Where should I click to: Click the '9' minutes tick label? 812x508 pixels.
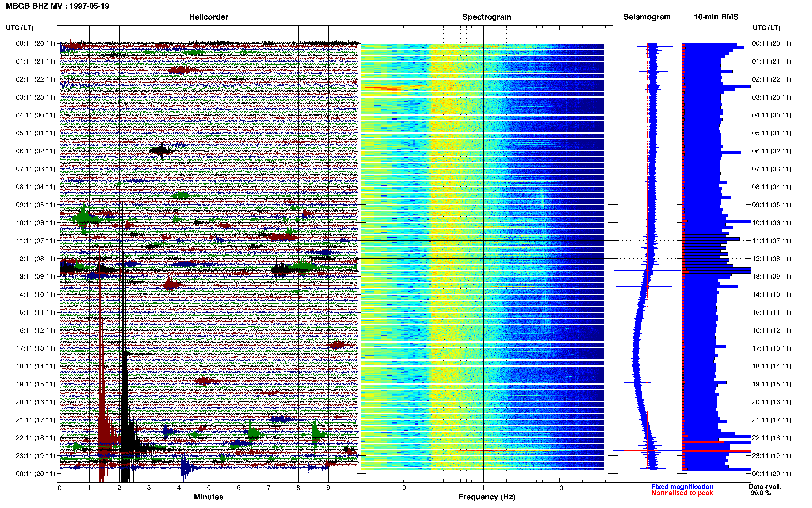(328, 487)
